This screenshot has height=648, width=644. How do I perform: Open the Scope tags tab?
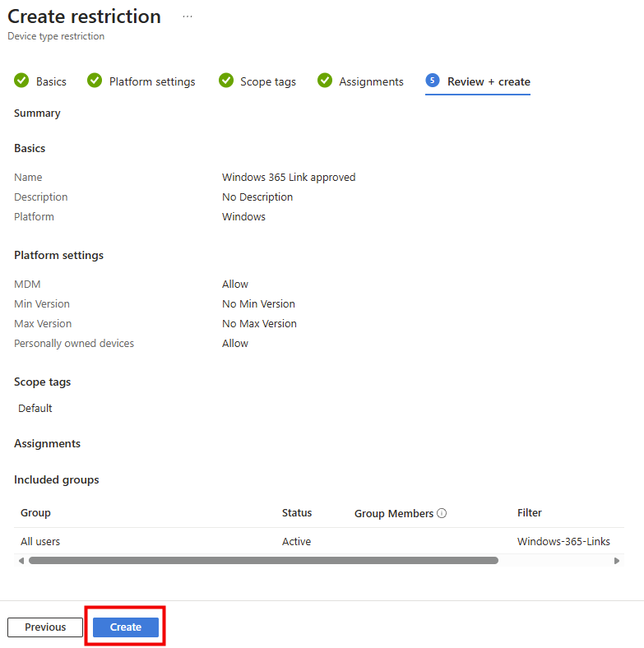click(x=267, y=81)
